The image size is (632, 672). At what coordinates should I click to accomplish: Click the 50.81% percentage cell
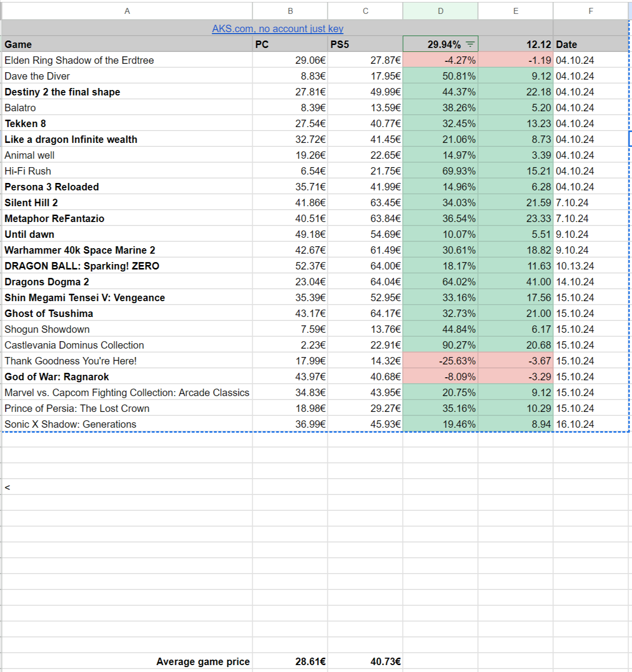coord(441,76)
